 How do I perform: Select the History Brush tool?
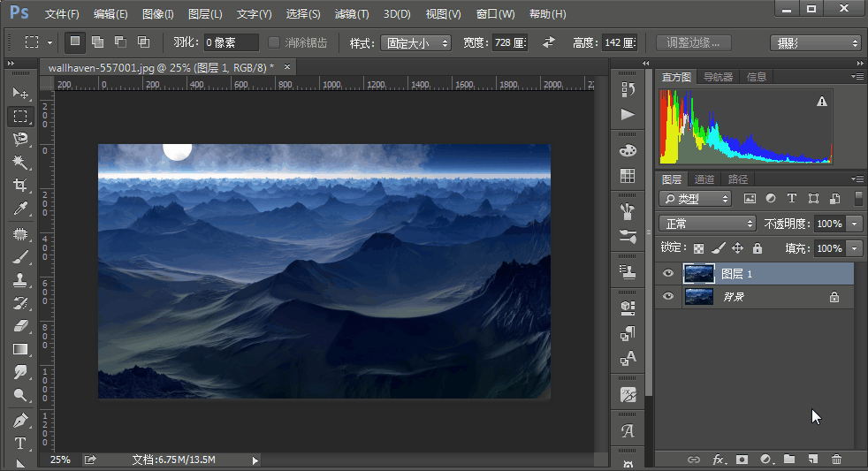(20, 303)
